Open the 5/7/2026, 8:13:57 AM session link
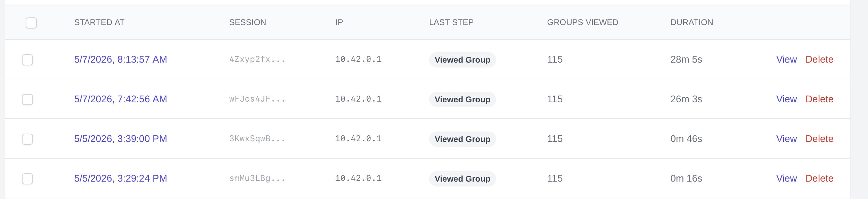Viewport: 868px width, 199px height. point(121,59)
